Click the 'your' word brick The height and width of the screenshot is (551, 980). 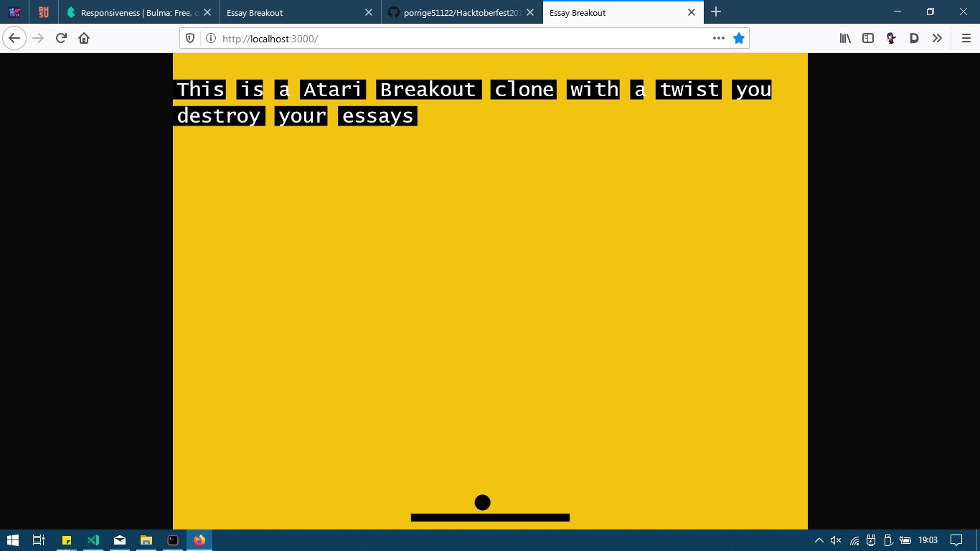click(302, 116)
